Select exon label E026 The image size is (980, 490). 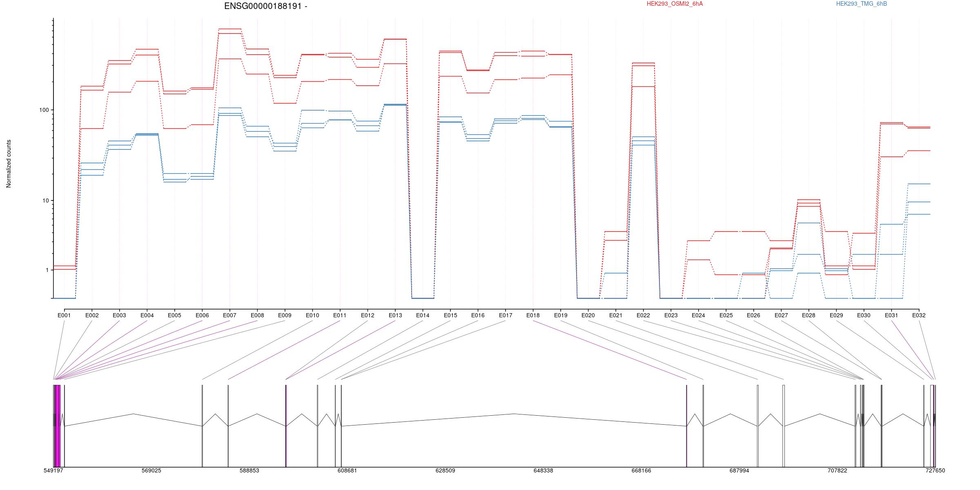[753, 315]
